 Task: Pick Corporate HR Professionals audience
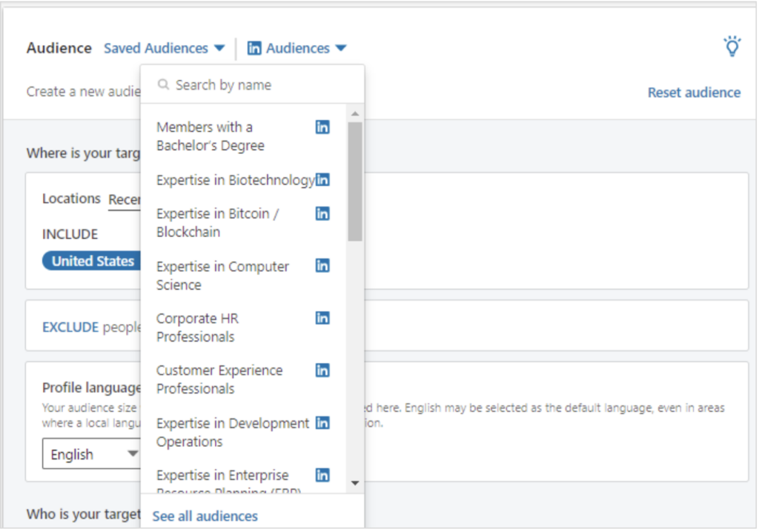click(x=243, y=327)
